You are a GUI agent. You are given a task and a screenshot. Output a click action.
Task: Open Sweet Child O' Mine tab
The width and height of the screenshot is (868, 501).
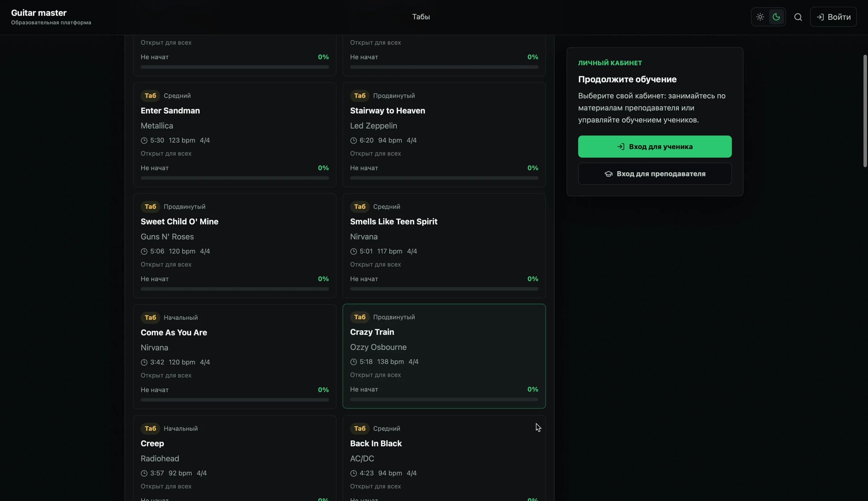click(235, 246)
